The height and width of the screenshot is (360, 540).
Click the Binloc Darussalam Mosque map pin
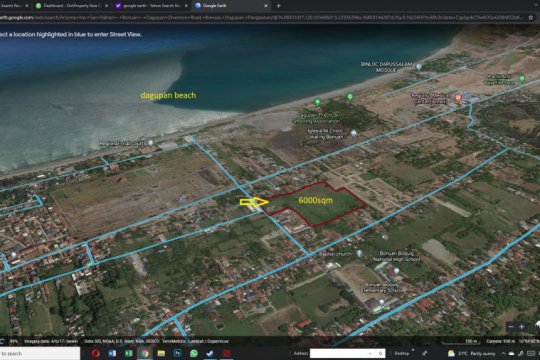click(419, 66)
